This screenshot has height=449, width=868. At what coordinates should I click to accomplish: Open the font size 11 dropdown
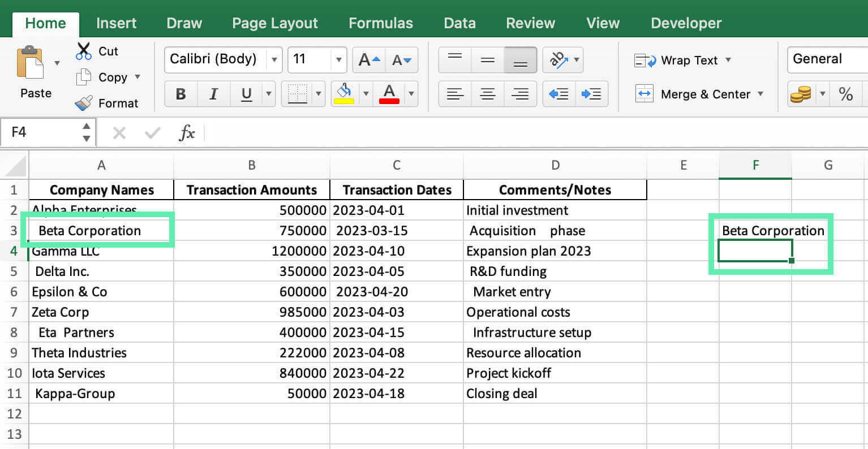(x=339, y=60)
